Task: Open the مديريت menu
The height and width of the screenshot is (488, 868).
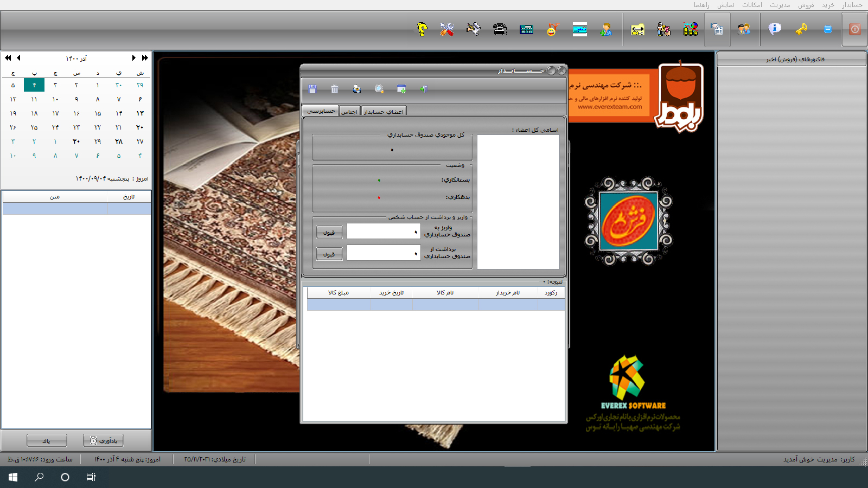Action: (780, 5)
